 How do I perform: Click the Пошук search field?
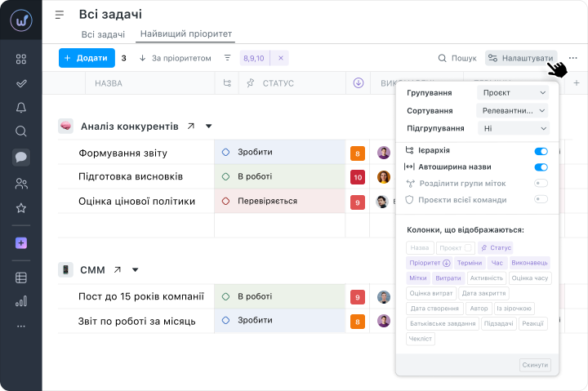point(457,58)
